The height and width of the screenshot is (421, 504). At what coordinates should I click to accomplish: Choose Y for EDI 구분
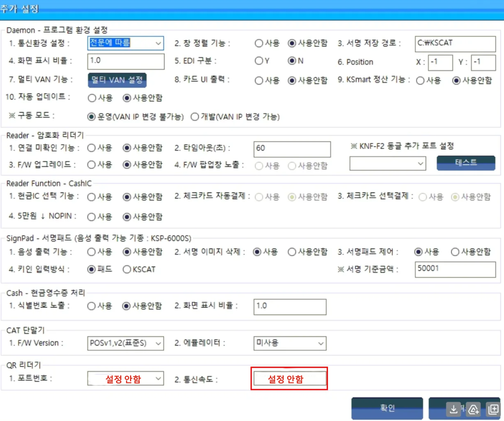coord(262,61)
